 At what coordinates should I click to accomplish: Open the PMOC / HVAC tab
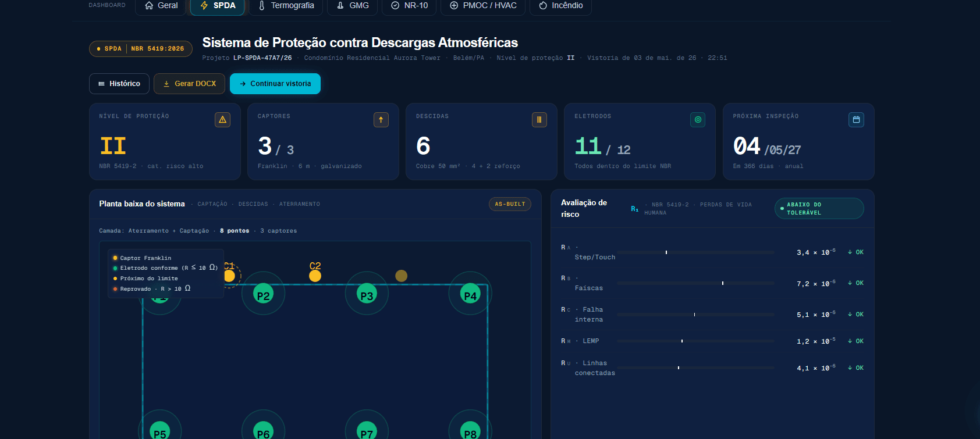(x=483, y=6)
